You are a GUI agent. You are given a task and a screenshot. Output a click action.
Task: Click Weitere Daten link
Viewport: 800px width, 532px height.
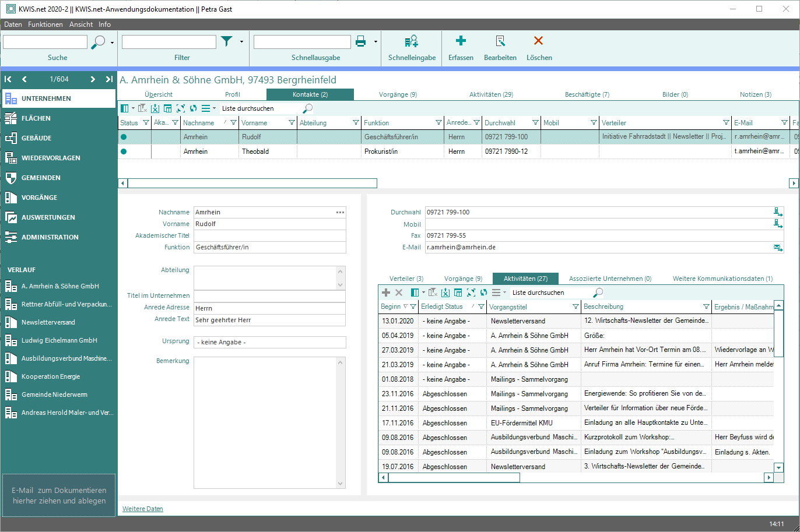pos(143,509)
